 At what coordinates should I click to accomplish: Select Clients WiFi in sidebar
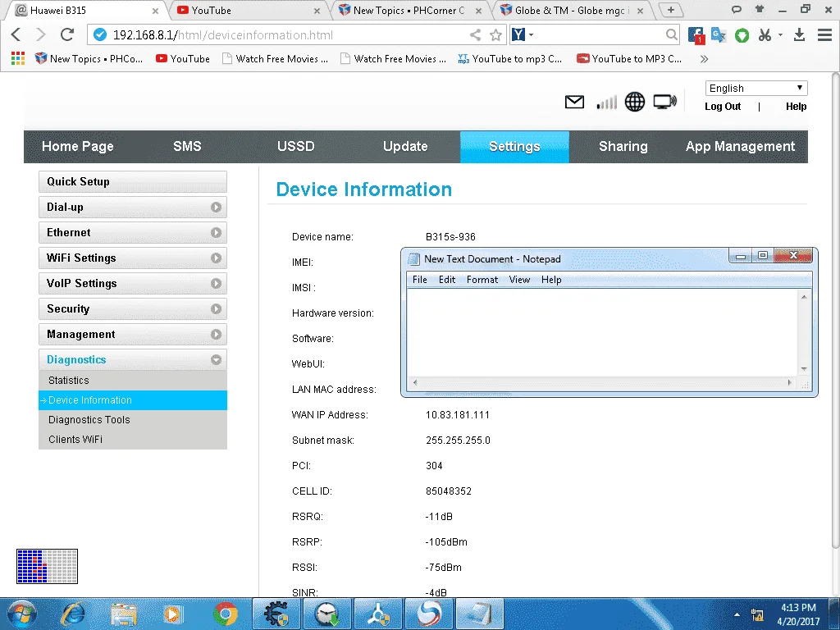pos(133,440)
